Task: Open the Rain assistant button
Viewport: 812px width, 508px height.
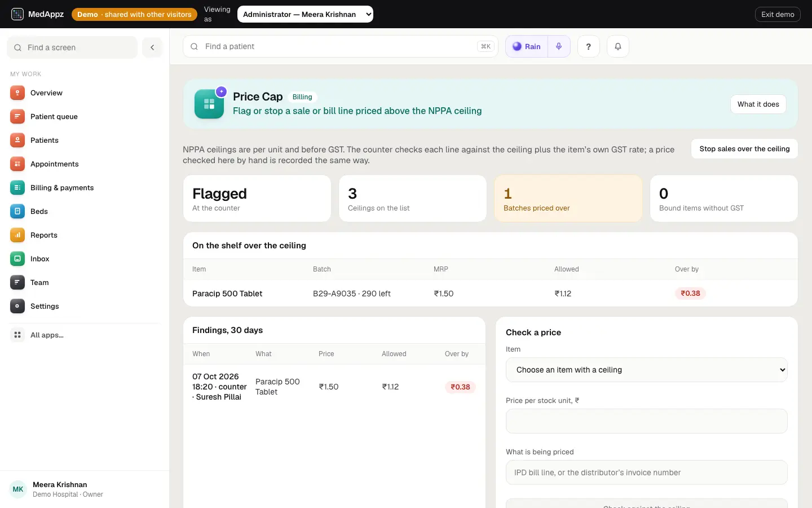Action: coord(527,46)
